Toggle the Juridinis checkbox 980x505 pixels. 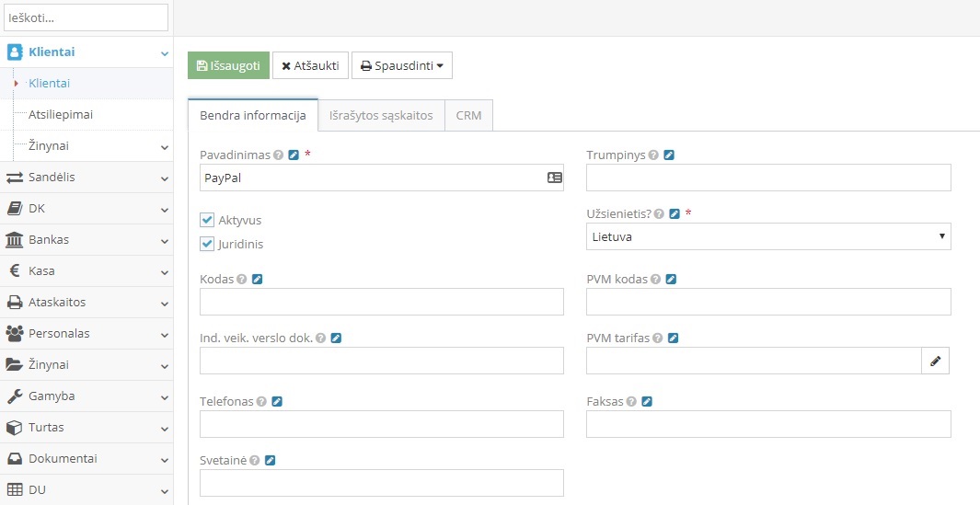click(207, 244)
